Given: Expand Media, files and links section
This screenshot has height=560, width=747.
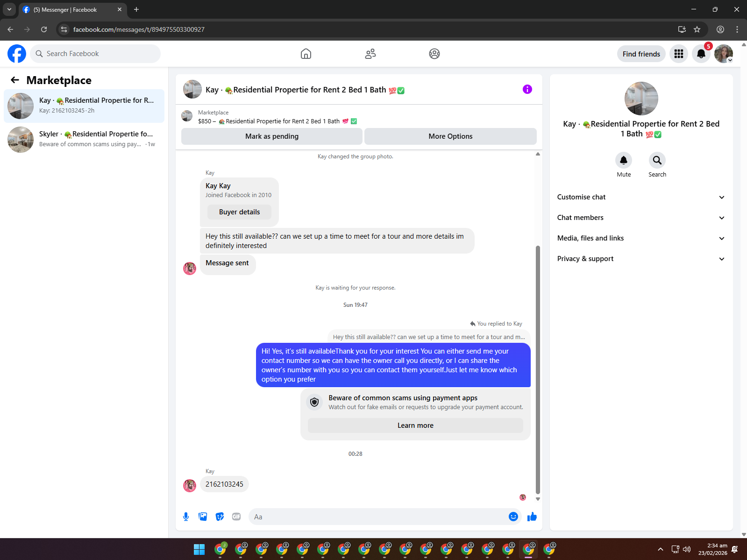Looking at the screenshot, I should coord(641,238).
